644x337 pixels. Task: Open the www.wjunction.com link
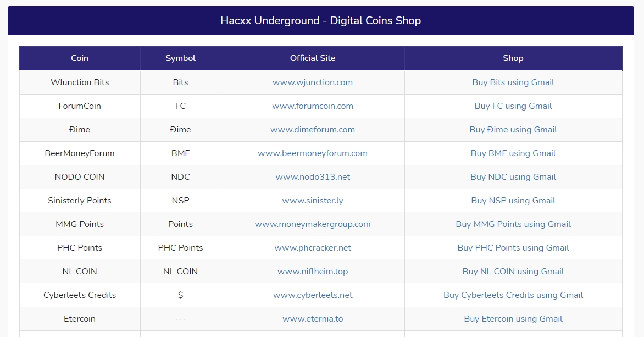point(313,82)
